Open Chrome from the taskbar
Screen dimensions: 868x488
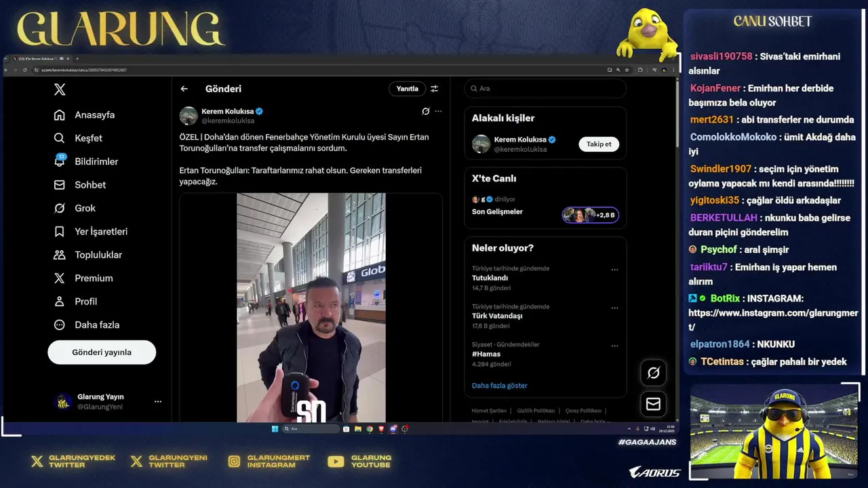click(x=370, y=428)
